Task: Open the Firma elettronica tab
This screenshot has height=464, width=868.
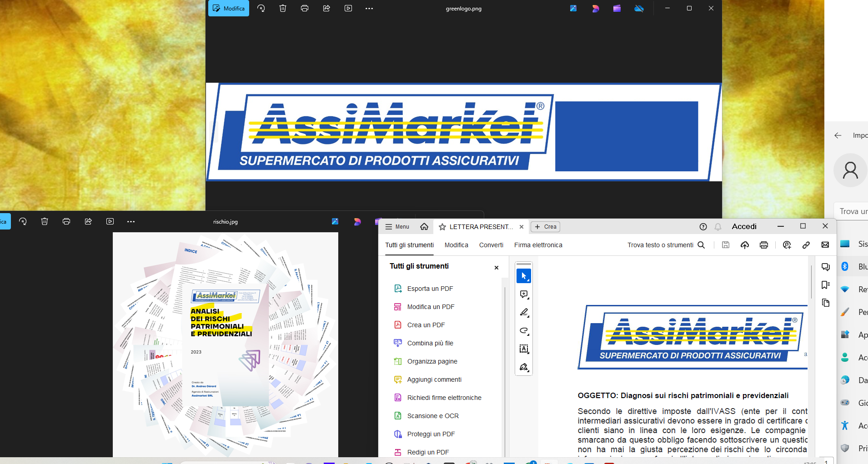Action: [x=538, y=245]
